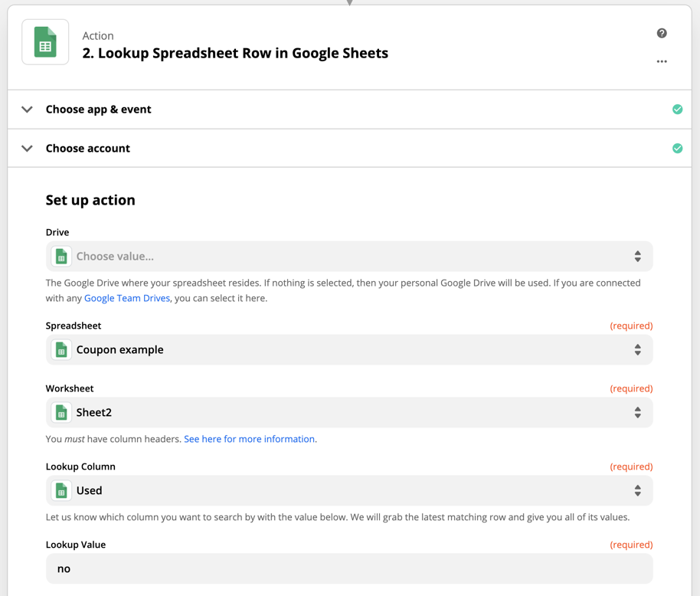This screenshot has width=700, height=596.
Task: Follow the Google Team Drives link
Action: tap(127, 298)
